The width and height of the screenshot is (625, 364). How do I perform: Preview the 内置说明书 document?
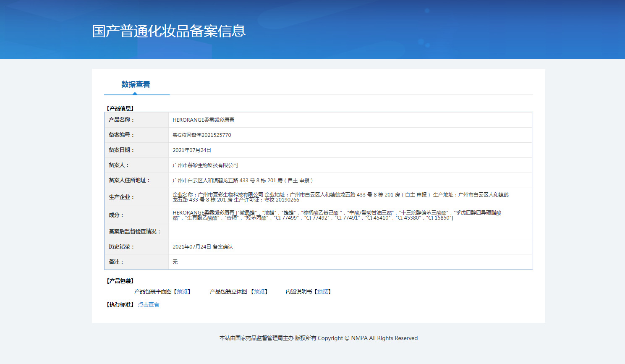323,291
